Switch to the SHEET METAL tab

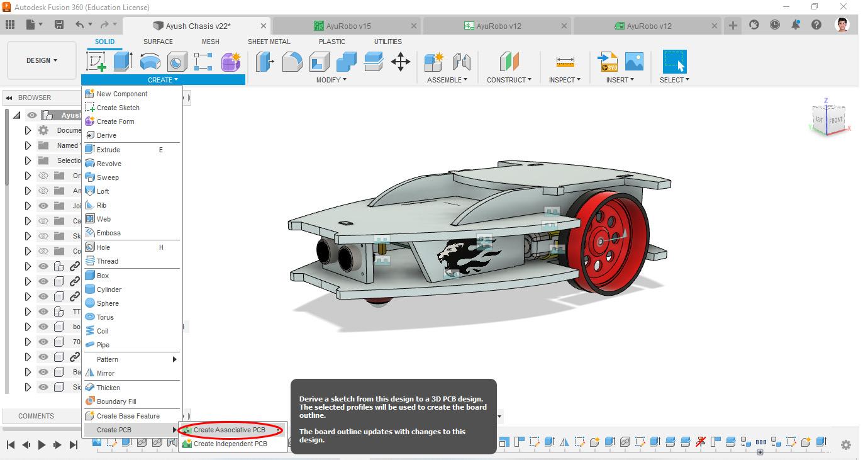[269, 42]
